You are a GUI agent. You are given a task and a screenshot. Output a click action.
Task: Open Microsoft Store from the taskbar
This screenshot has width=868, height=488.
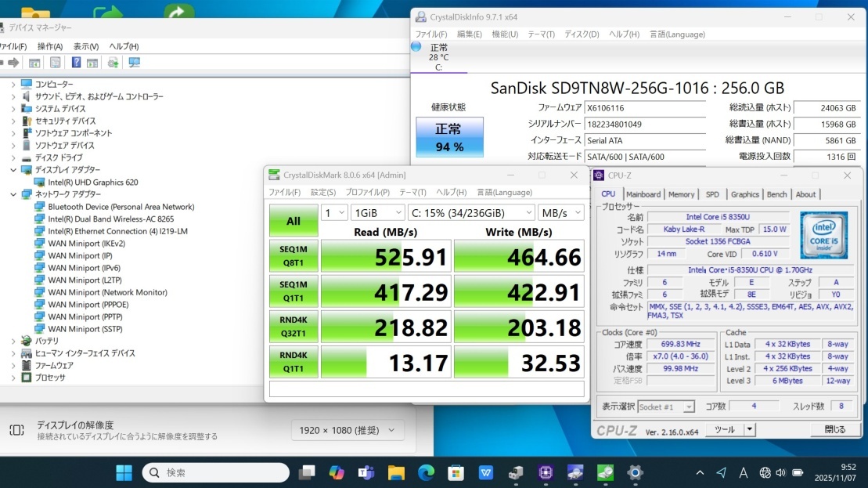click(x=456, y=472)
